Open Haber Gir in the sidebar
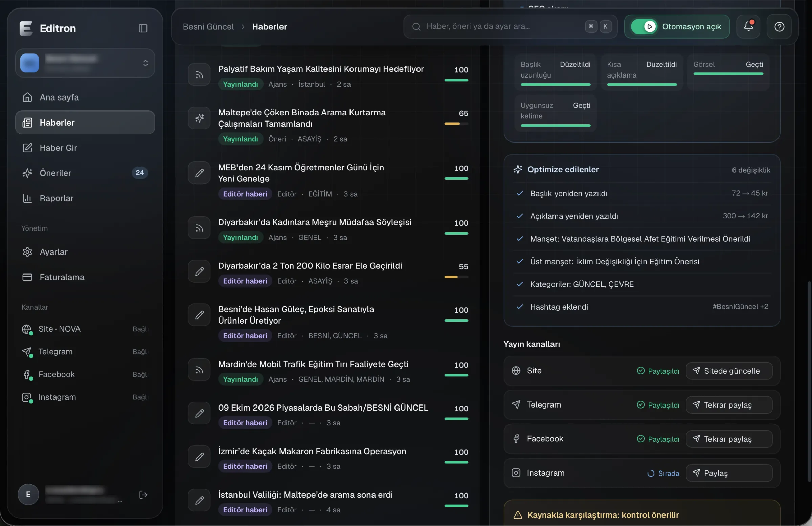Image resolution: width=812 pixels, height=526 pixels. (x=85, y=148)
